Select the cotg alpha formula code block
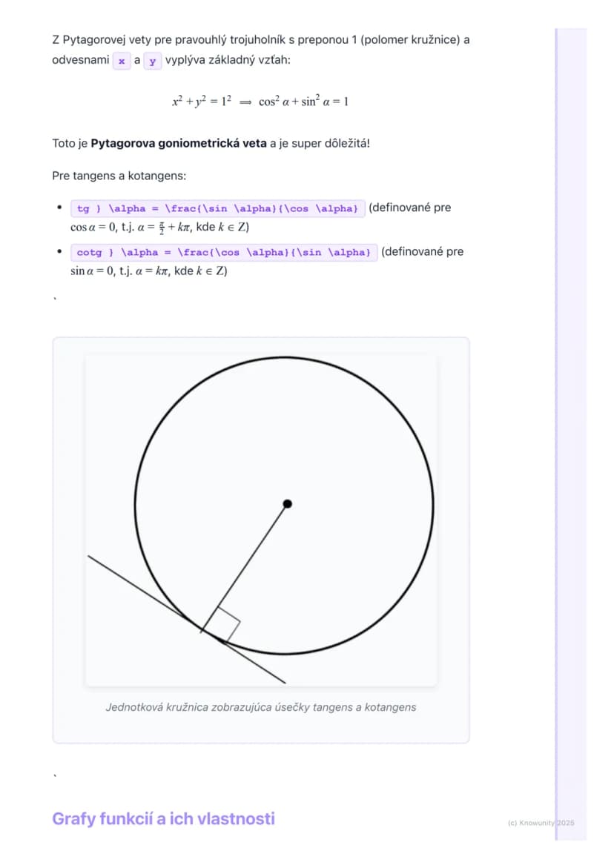Image resolution: width=614 pixels, height=868 pixels. [224, 253]
